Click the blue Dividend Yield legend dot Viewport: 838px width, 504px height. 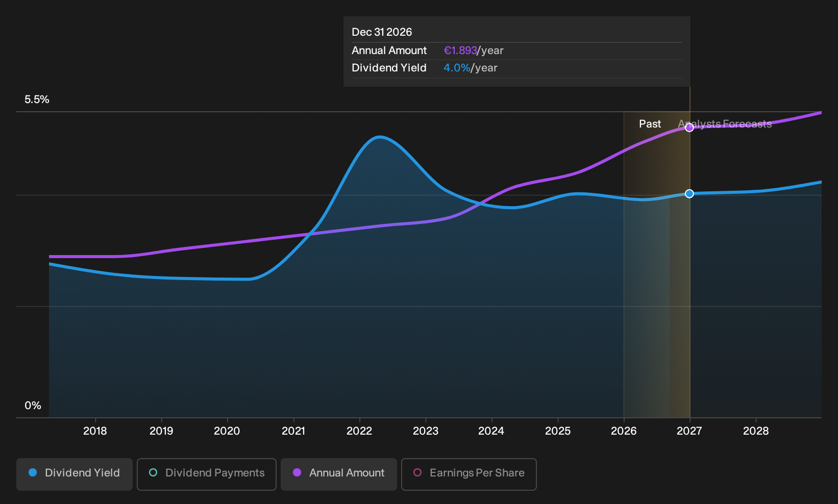pyautogui.click(x=33, y=472)
